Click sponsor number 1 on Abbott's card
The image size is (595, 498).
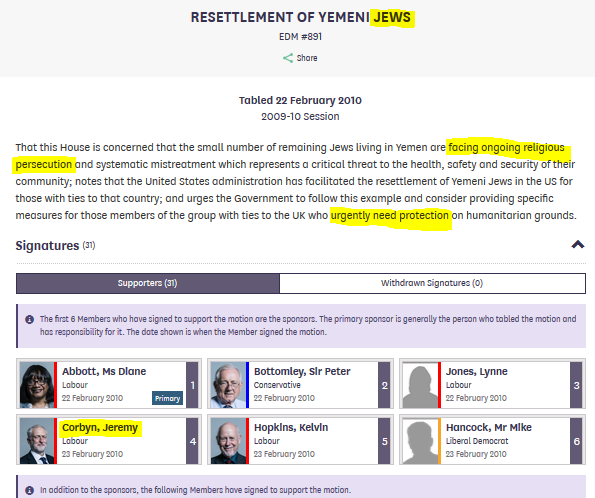point(192,385)
